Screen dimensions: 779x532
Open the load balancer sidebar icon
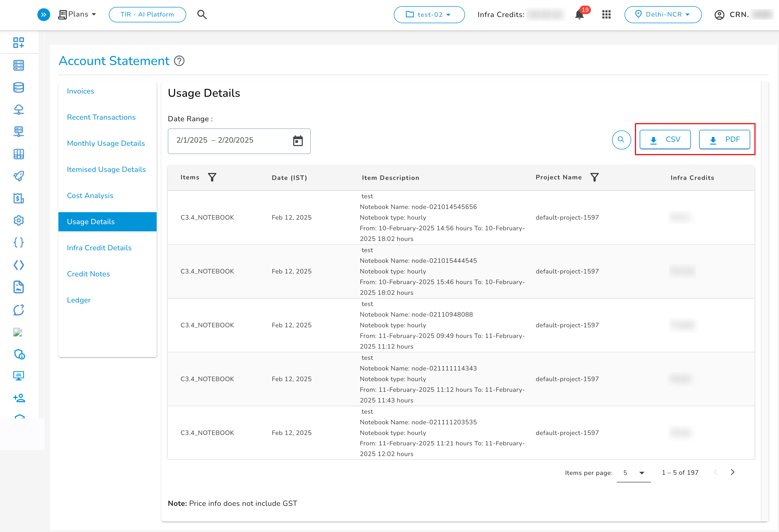pos(19,132)
